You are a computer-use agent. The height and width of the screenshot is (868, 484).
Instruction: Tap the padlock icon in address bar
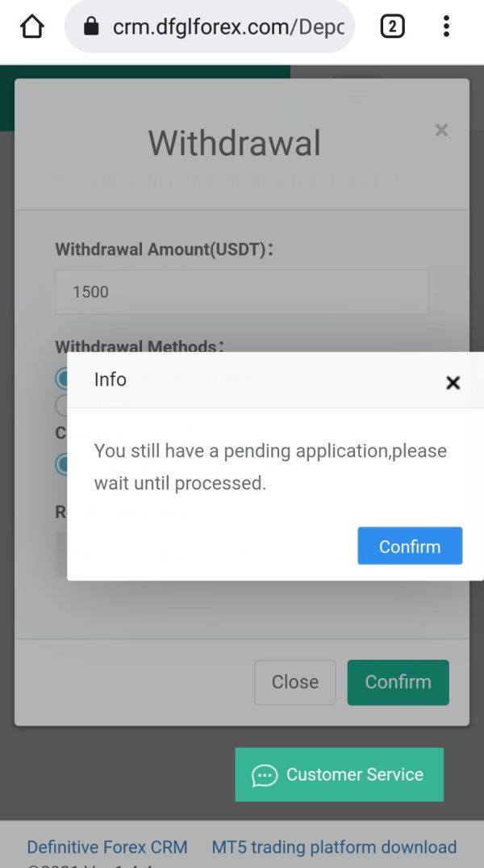tap(91, 26)
